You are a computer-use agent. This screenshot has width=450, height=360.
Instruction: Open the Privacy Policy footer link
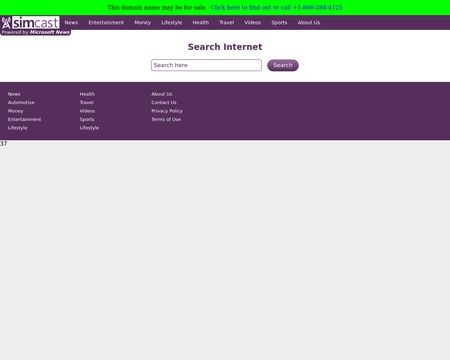coord(167,111)
